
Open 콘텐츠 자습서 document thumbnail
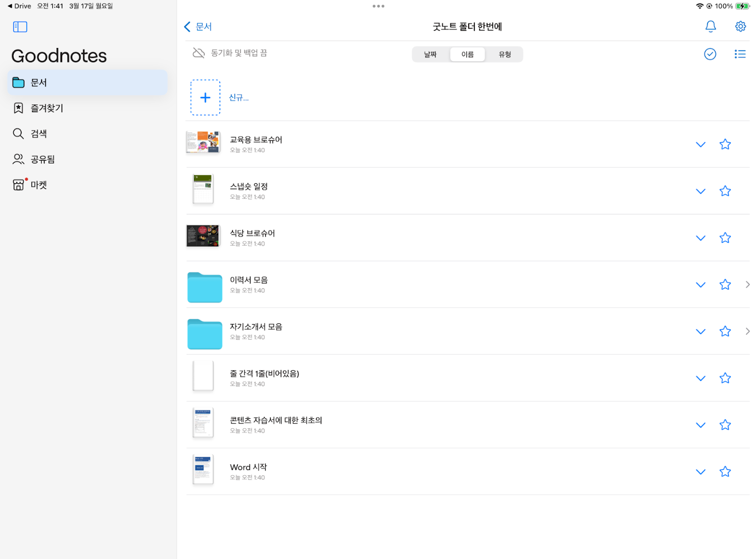203,423
